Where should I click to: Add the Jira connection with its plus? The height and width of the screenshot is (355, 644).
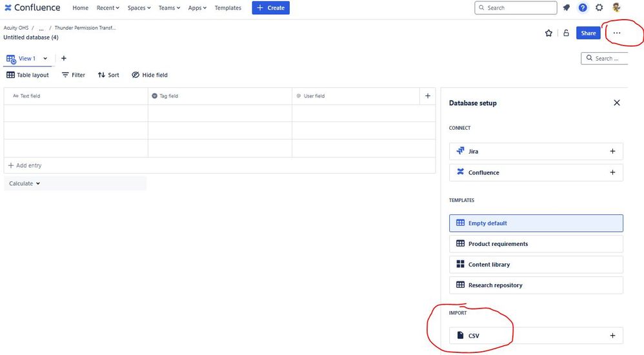pos(612,151)
